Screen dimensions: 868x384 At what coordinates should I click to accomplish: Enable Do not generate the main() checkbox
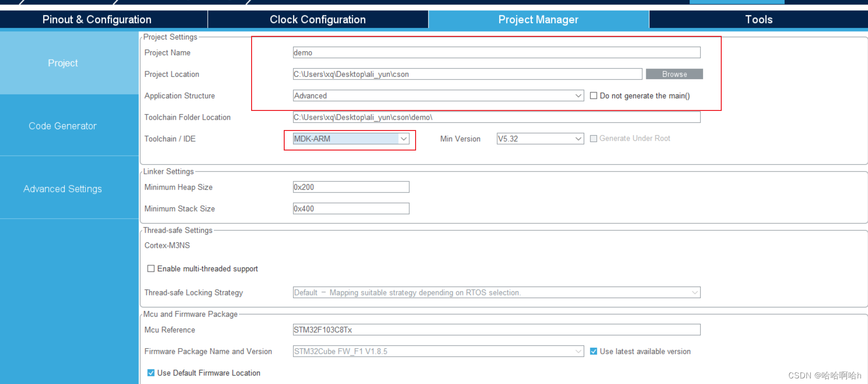(594, 96)
